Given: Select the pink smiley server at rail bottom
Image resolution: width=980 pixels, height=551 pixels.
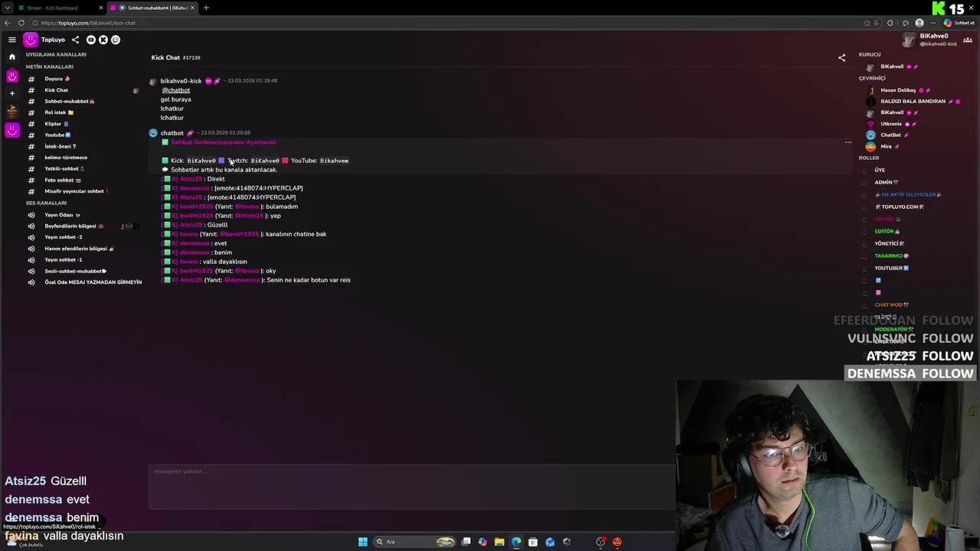Looking at the screenshot, I should tap(11, 130).
